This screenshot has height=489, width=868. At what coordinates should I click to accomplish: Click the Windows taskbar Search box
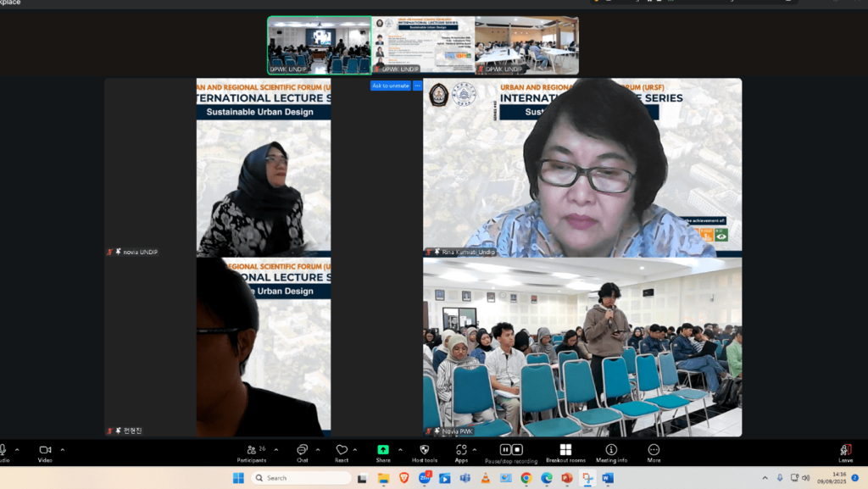tap(301, 478)
